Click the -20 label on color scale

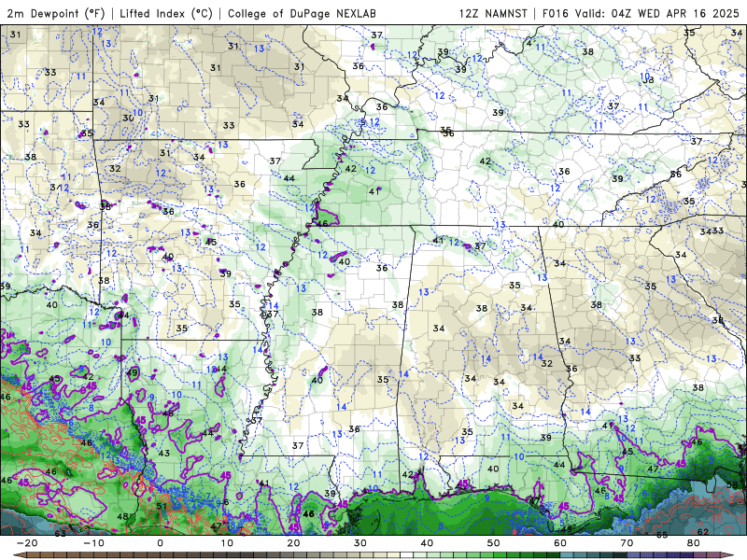[27, 543]
